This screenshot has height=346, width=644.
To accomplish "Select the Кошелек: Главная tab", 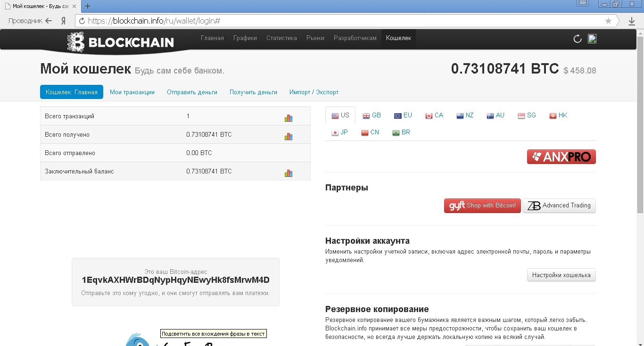I will pyautogui.click(x=72, y=92).
